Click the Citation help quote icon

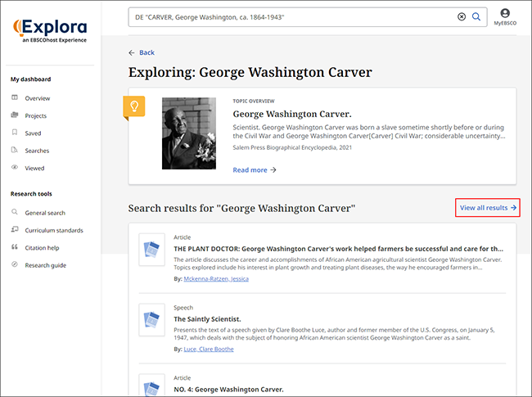(x=15, y=246)
